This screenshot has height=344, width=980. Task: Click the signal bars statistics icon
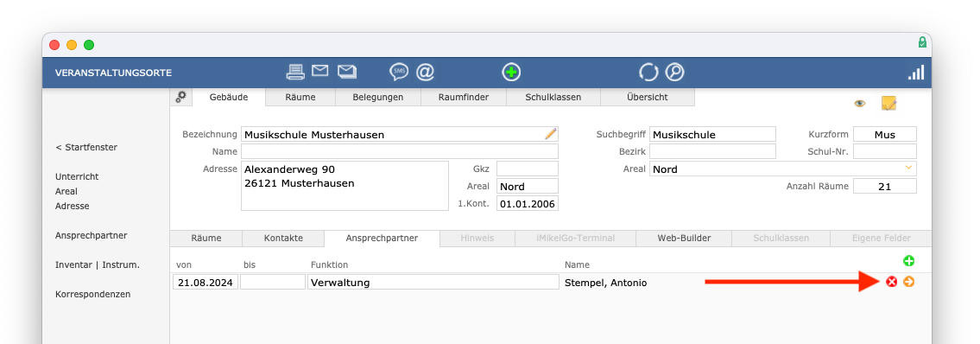pyautogui.click(x=915, y=73)
